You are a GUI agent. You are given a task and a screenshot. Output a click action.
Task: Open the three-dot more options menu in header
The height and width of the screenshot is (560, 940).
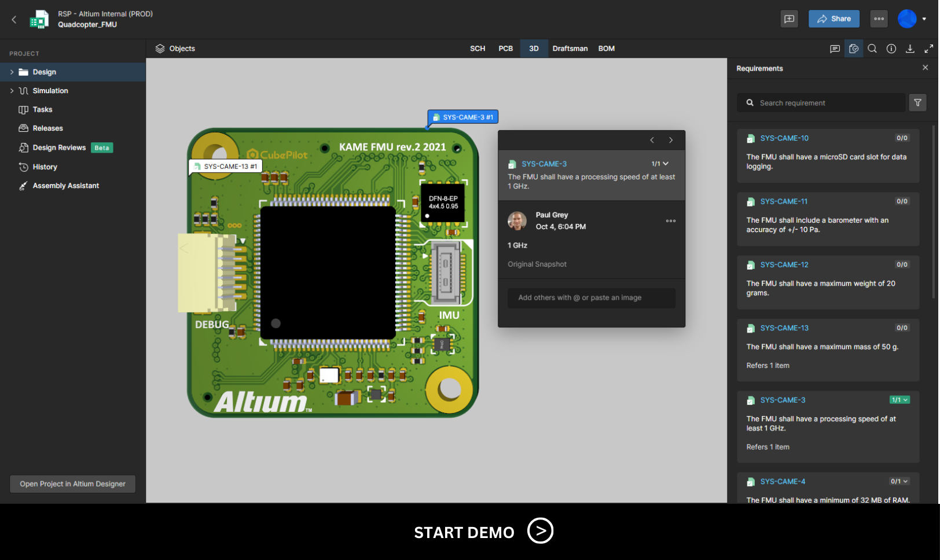(879, 19)
